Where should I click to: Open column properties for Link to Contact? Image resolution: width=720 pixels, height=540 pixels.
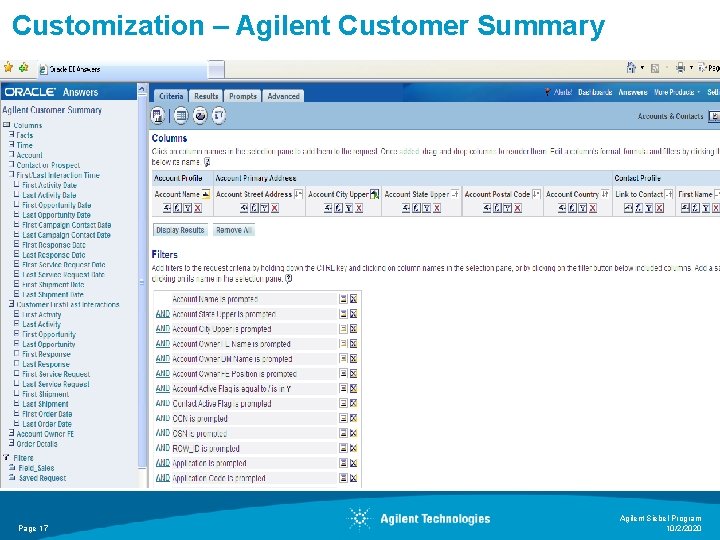coord(628,208)
